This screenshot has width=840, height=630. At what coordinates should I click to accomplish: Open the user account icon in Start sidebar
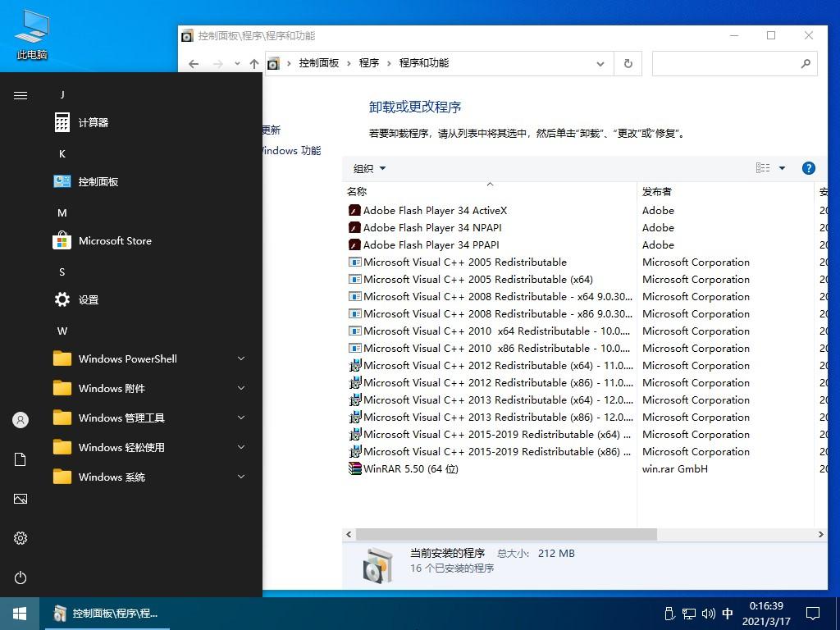[21, 420]
